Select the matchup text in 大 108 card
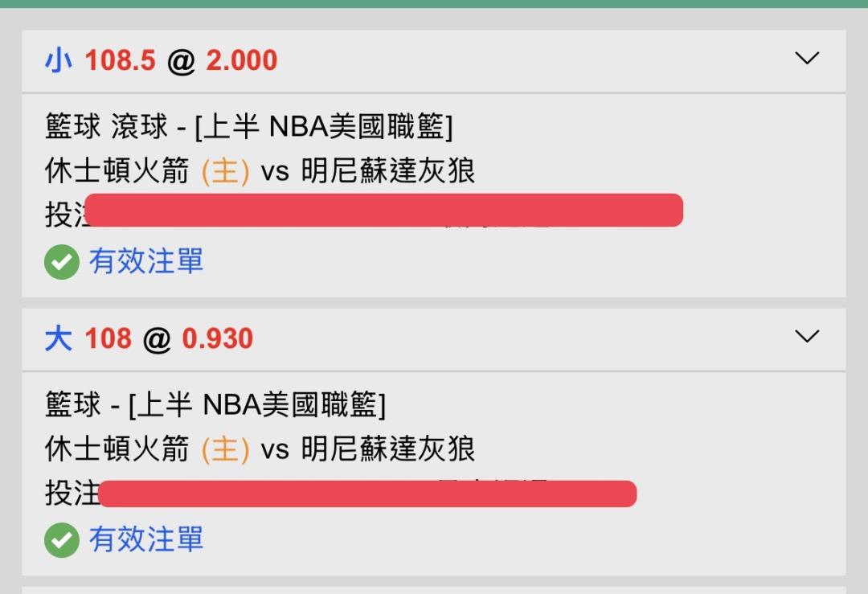This screenshot has width=868, height=594. tap(260, 449)
